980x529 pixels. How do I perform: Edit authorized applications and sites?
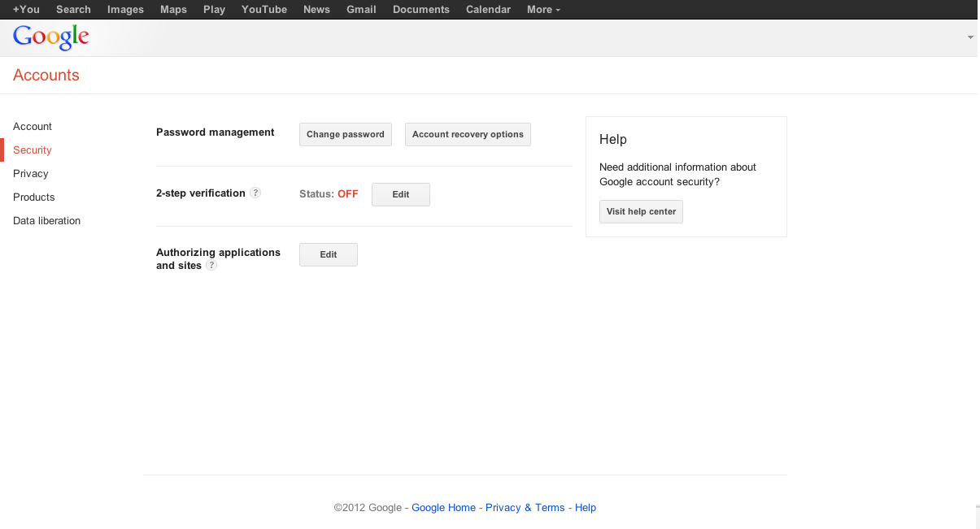329,255
